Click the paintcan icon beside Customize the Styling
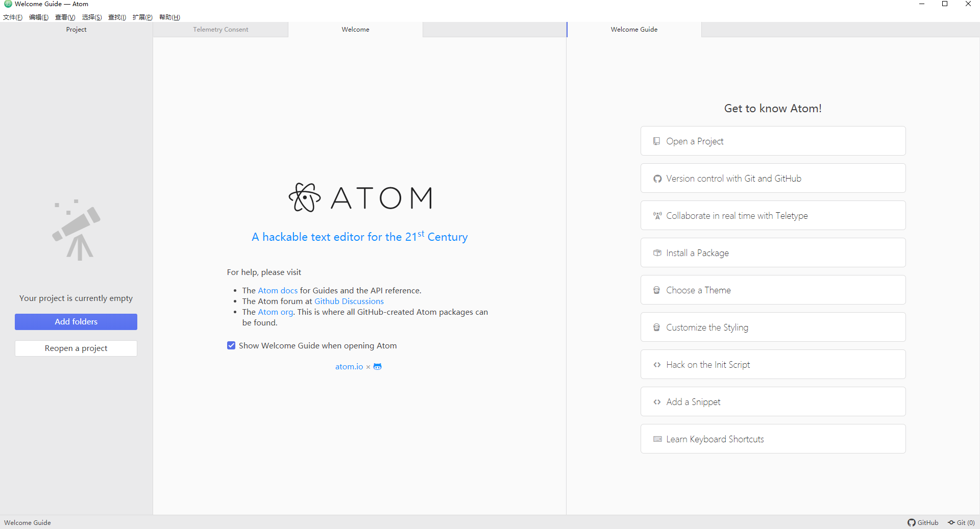The image size is (980, 529). coord(657,328)
